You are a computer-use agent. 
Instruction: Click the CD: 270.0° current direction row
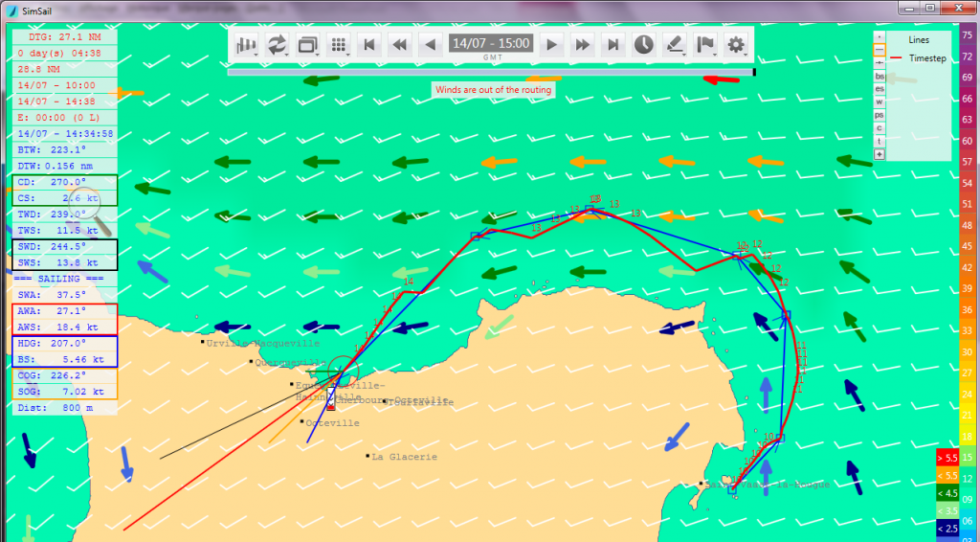click(x=65, y=183)
